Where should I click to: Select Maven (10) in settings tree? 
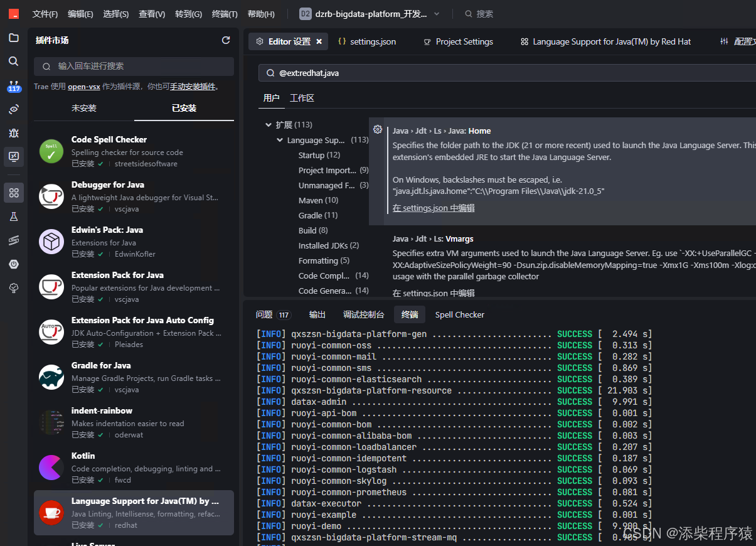point(318,200)
